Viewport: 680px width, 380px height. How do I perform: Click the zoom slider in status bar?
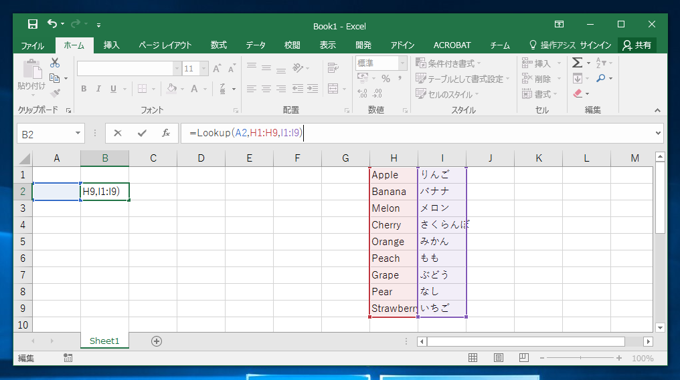pyautogui.click(x=580, y=358)
